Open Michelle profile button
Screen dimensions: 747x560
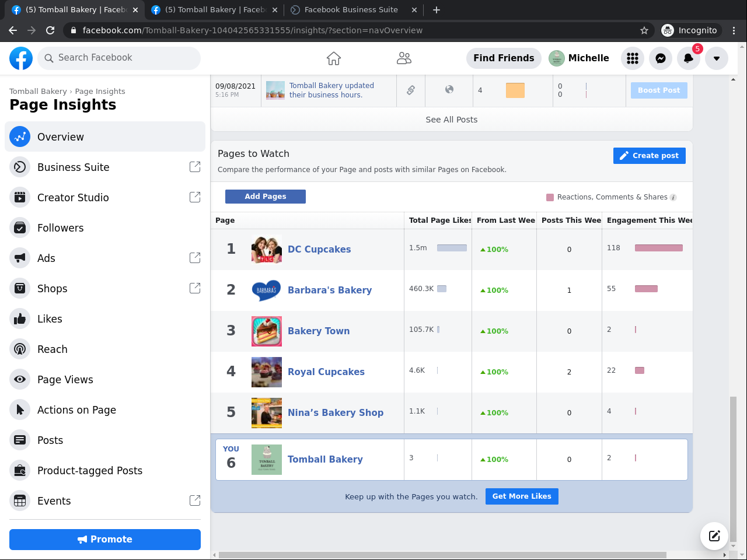pyautogui.click(x=579, y=58)
